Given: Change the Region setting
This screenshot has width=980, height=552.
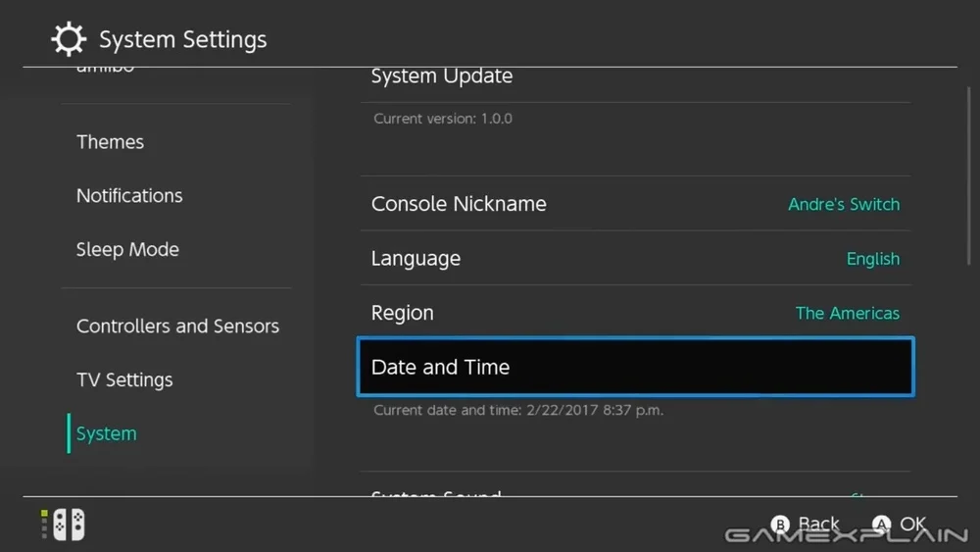Looking at the screenshot, I should click(x=635, y=313).
